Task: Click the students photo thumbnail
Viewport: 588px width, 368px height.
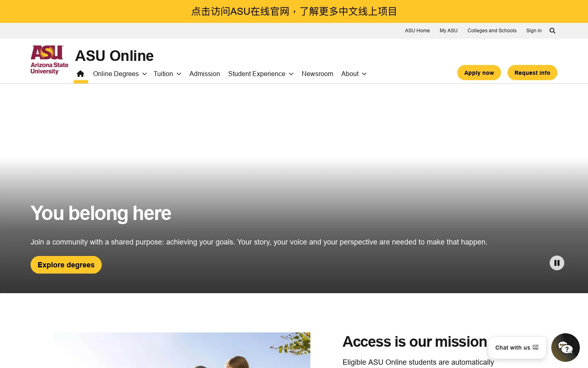Action: (182, 350)
